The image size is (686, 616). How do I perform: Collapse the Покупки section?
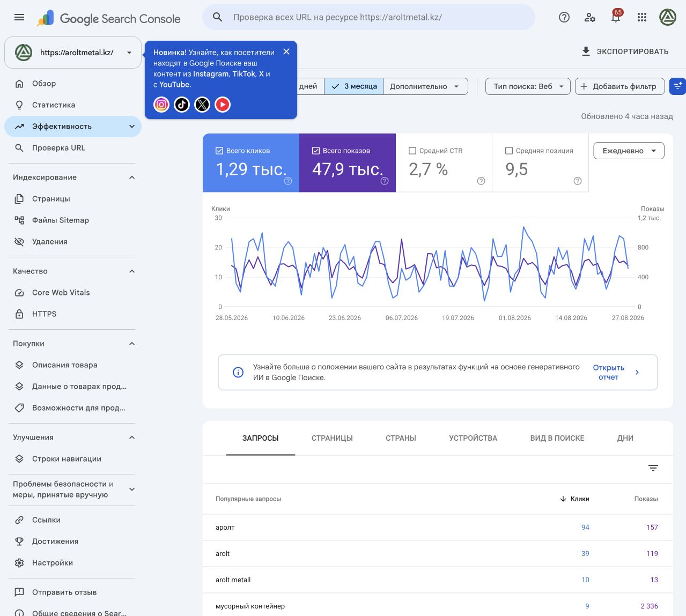[132, 344]
